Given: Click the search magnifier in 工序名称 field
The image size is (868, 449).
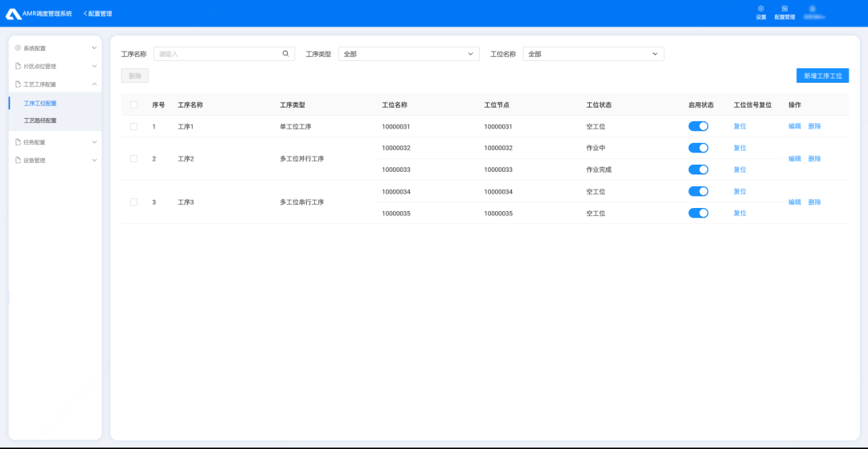Looking at the screenshot, I should 285,54.
